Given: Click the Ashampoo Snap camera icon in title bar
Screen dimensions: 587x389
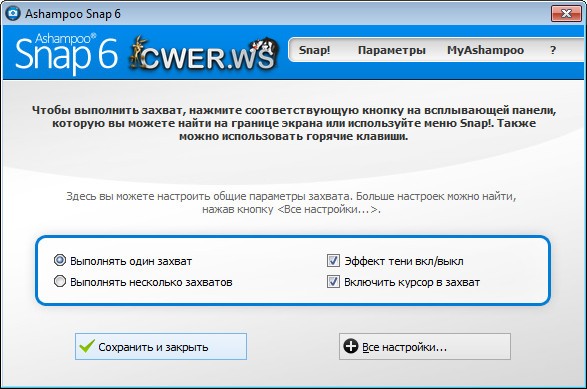Looking at the screenshot, I should 13,13.
